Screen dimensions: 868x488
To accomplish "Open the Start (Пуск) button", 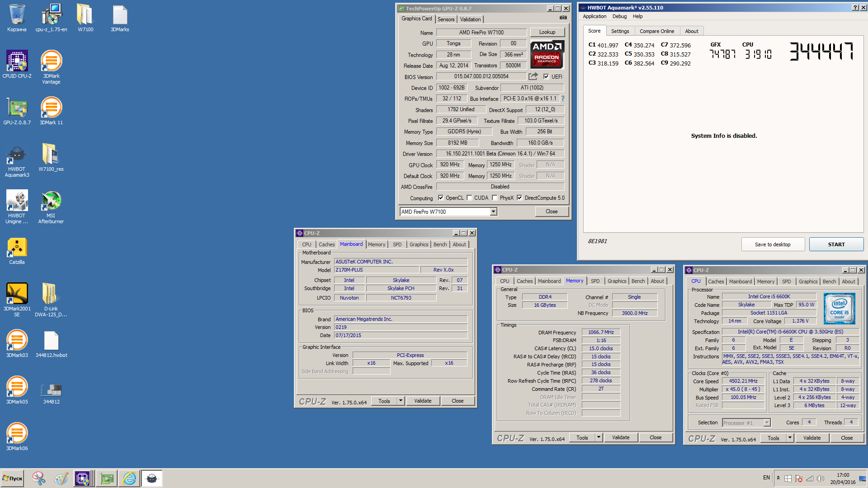I will (12, 479).
